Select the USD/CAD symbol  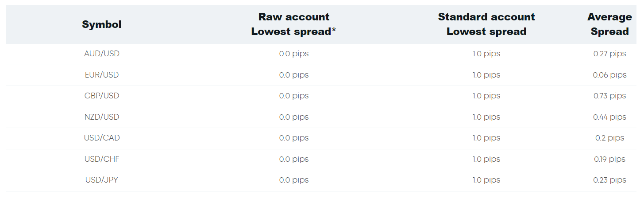(102, 138)
